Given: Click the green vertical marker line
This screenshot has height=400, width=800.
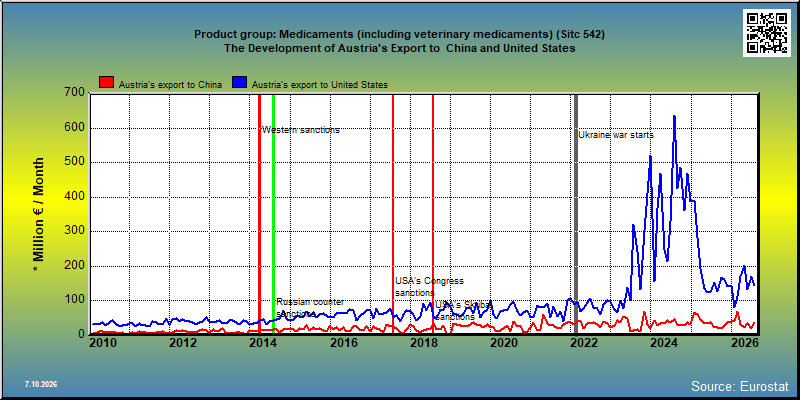Looking at the screenshot, I should click(x=273, y=214).
